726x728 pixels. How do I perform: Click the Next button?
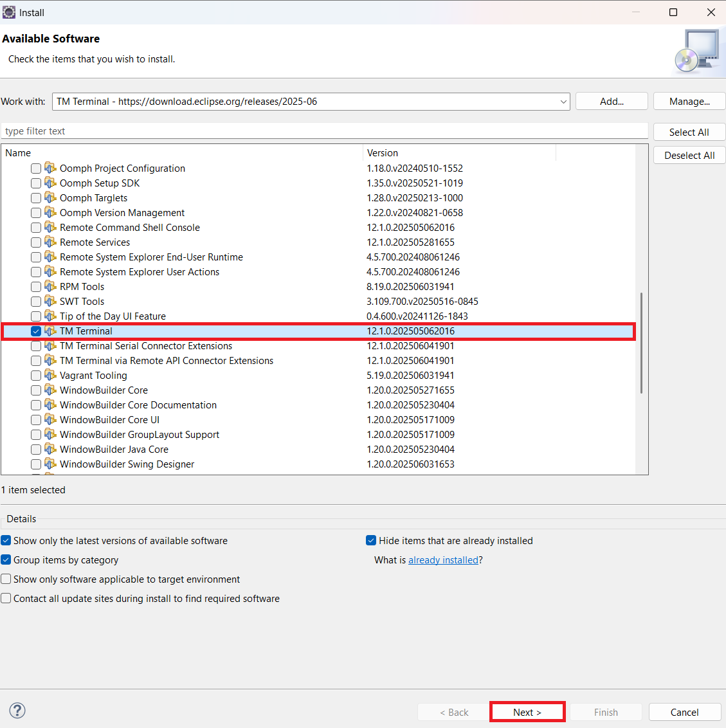527,712
